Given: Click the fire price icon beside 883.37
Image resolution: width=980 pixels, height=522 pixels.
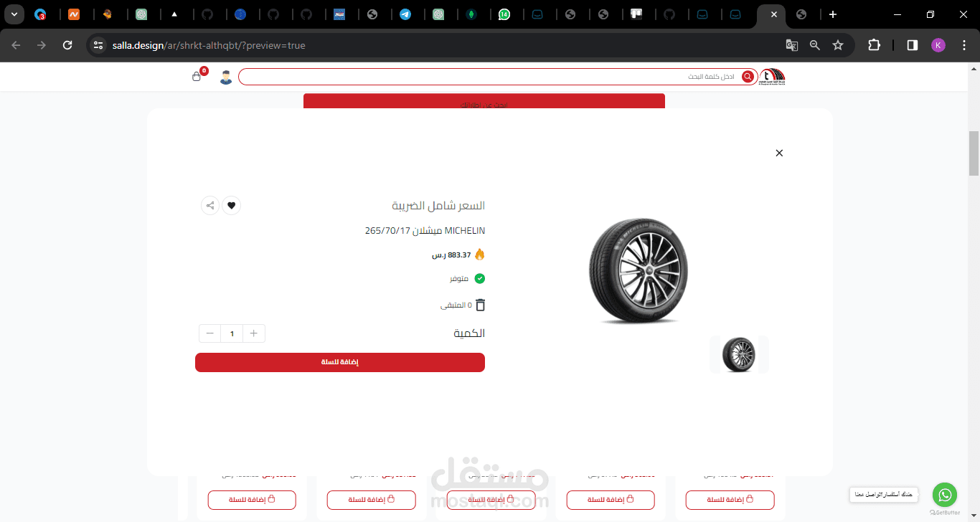Looking at the screenshot, I should [x=480, y=254].
